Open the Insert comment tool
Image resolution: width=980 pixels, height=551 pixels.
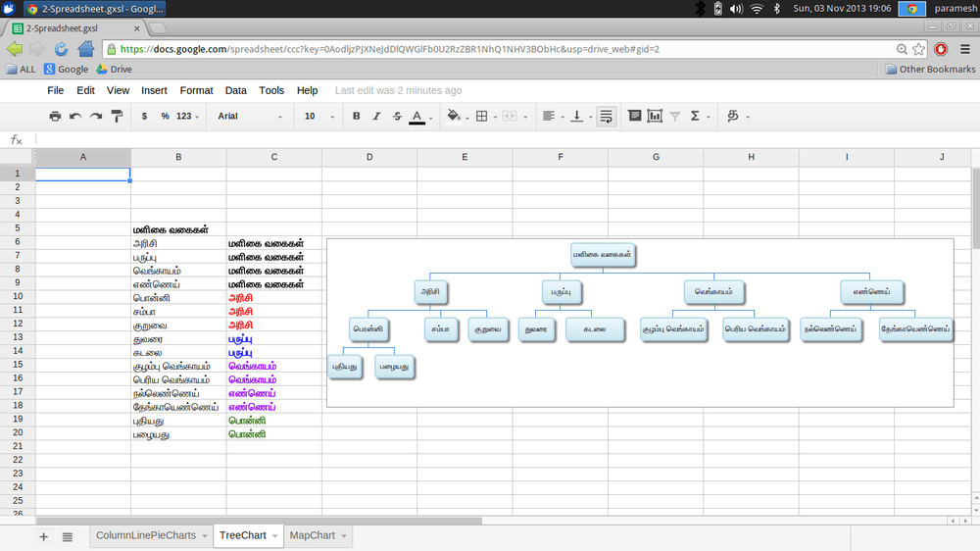[x=633, y=116]
